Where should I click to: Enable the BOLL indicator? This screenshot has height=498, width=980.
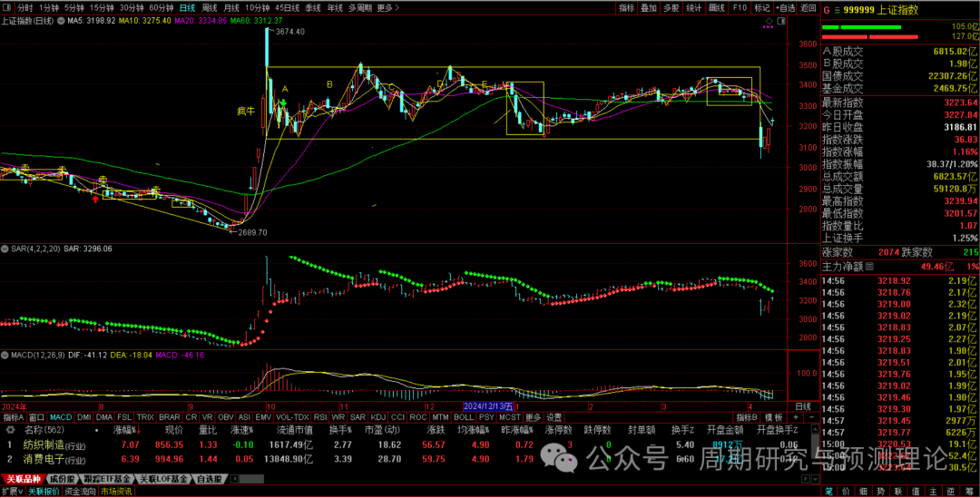click(464, 417)
